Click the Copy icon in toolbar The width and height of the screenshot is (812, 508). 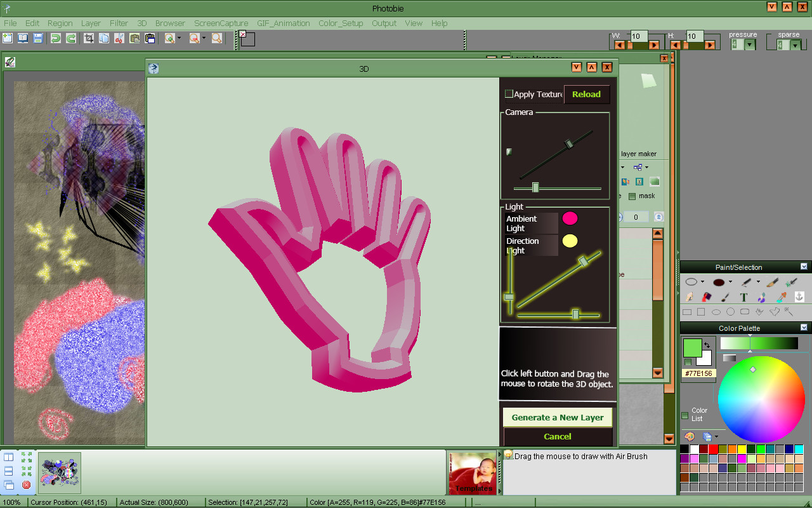[x=104, y=38]
